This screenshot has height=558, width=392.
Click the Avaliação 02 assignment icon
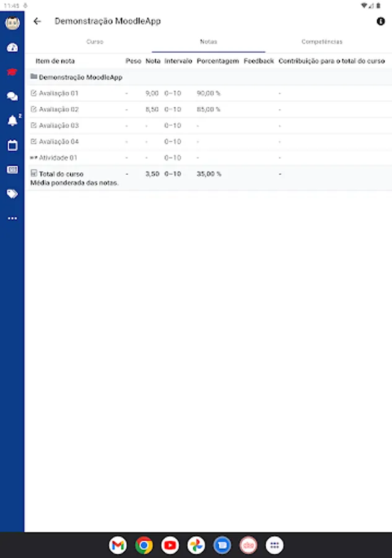pyautogui.click(x=34, y=109)
